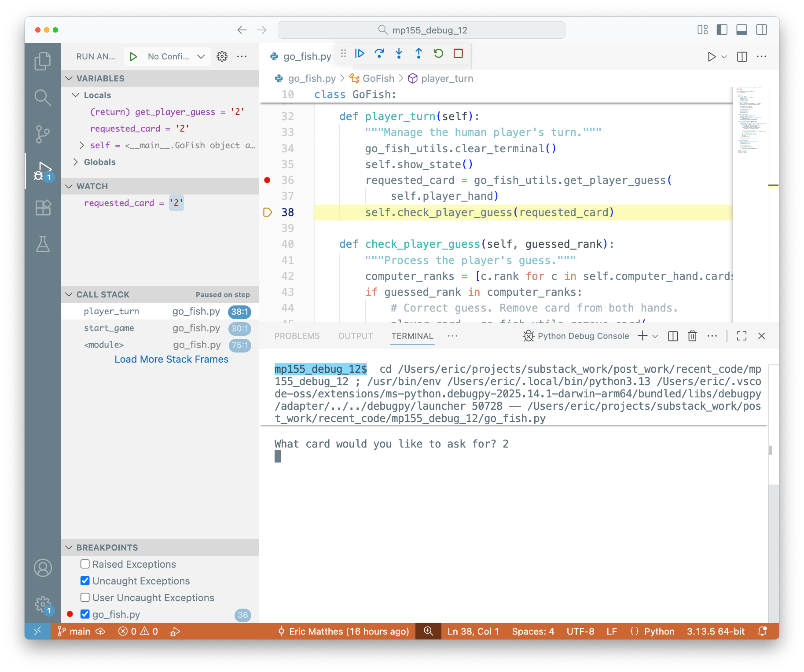Check User Uncaught Exceptions
This screenshot has width=804, height=672.
tap(84, 597)
